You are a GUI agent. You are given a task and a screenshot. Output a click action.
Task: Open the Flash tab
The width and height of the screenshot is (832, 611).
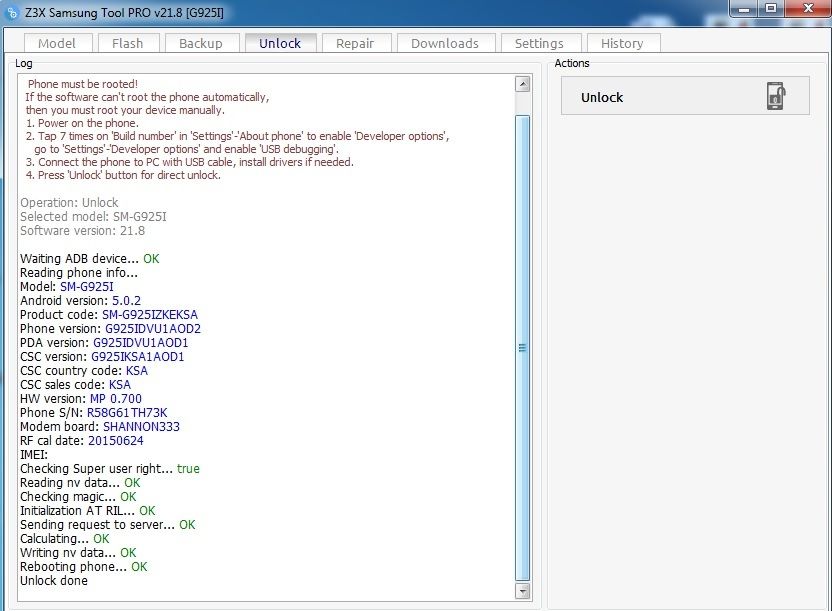tap(128, 43)
